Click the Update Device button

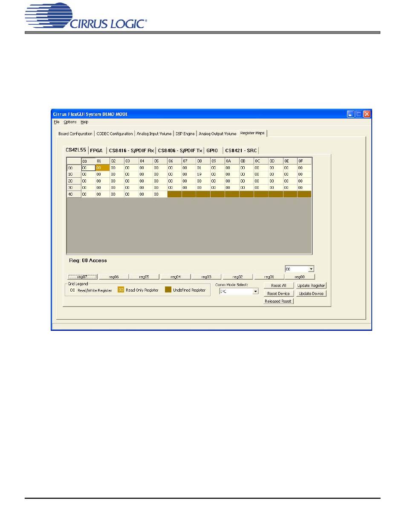pyautogui.click(x=311, y=293)
